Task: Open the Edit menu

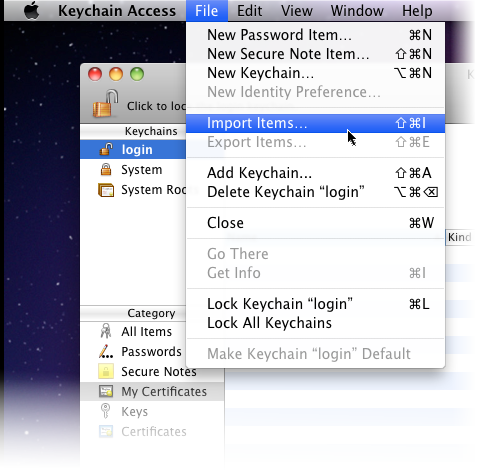Action: pos(249,11)
